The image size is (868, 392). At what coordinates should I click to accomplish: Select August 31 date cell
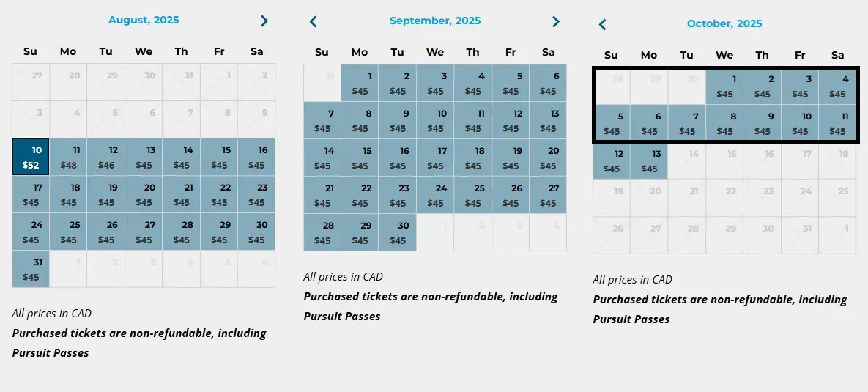pos(31,269)
